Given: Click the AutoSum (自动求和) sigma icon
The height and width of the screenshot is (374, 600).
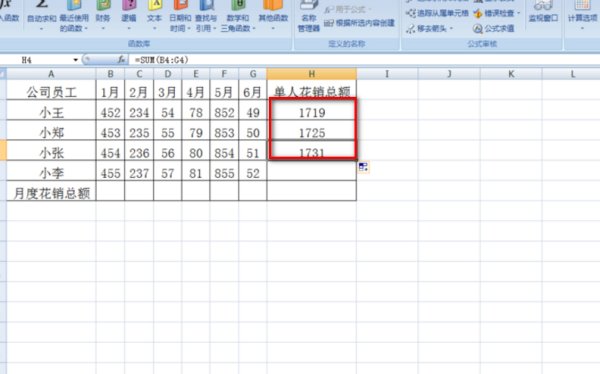Looking at the screenshot, I should coord(41,5).
